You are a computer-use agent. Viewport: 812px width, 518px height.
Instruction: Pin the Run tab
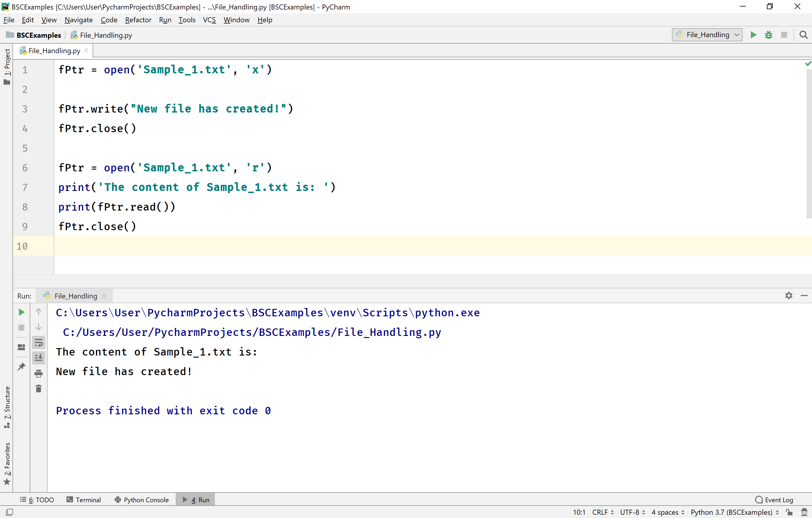click(21, 367)
